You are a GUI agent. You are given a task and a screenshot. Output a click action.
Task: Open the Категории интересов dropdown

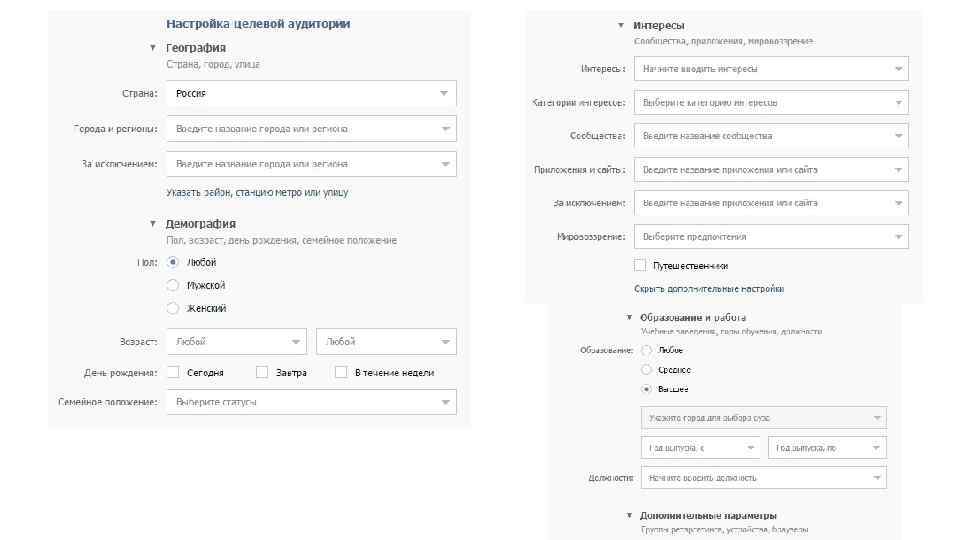[771, 103]
